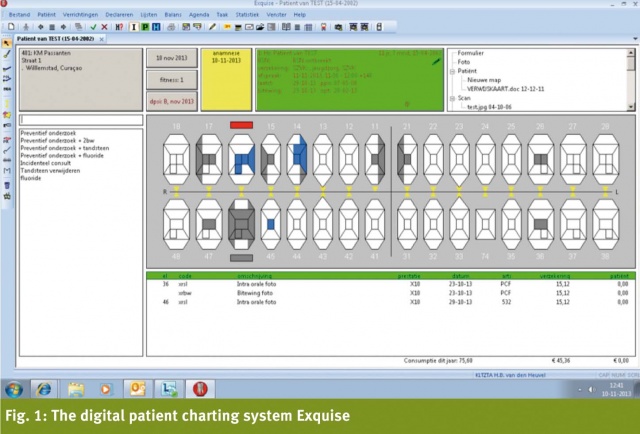
Task: Click the fitness: 1 button
Action: [x=172, y=80]
